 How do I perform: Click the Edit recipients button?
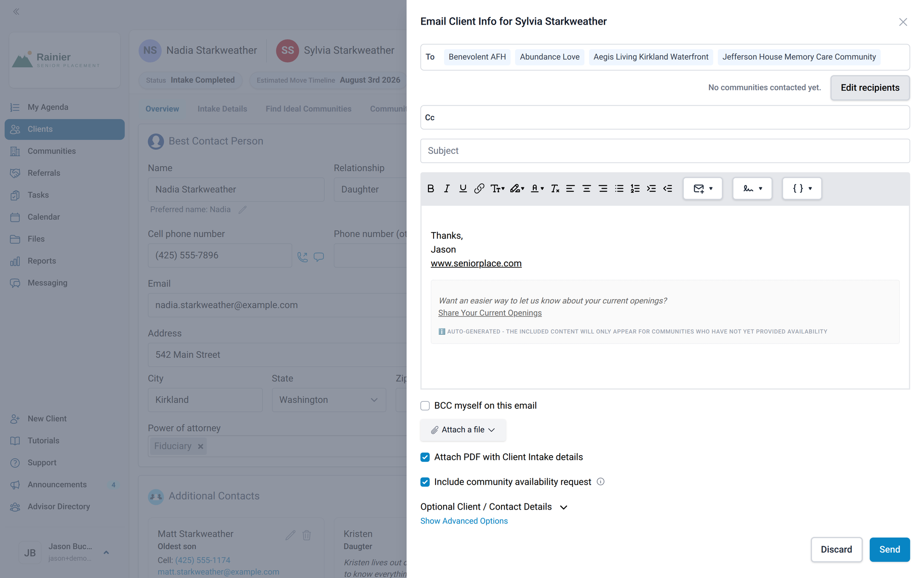[870, 88]
